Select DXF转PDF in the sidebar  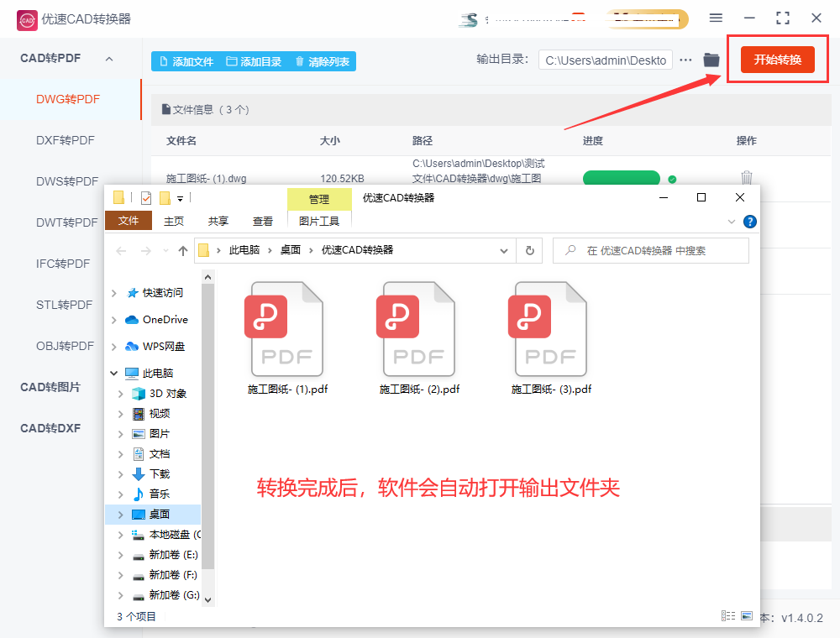66,141
